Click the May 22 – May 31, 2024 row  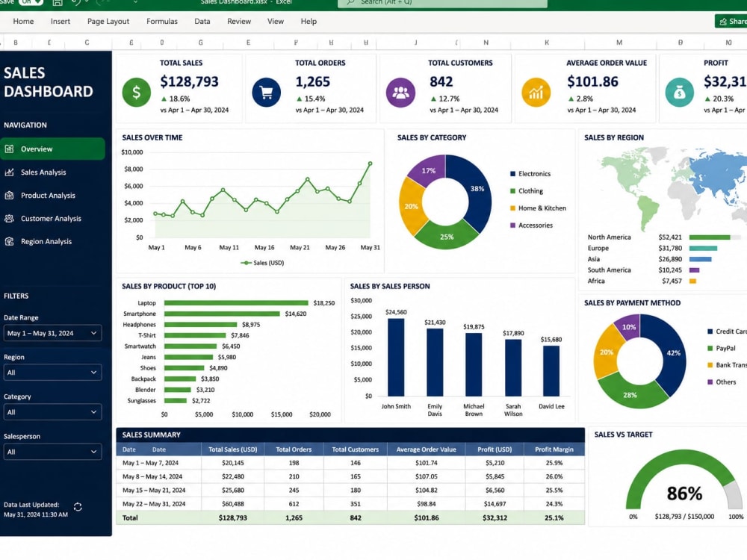350,504
